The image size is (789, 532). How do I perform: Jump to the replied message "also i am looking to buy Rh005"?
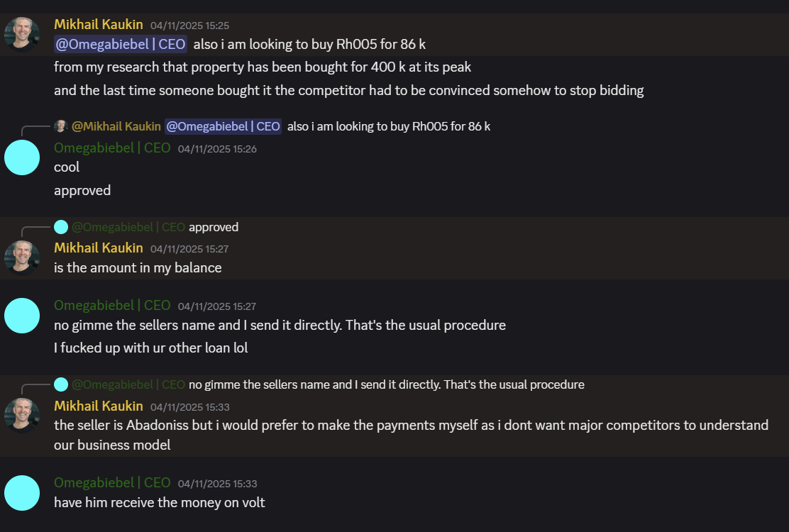coord(388,126)
